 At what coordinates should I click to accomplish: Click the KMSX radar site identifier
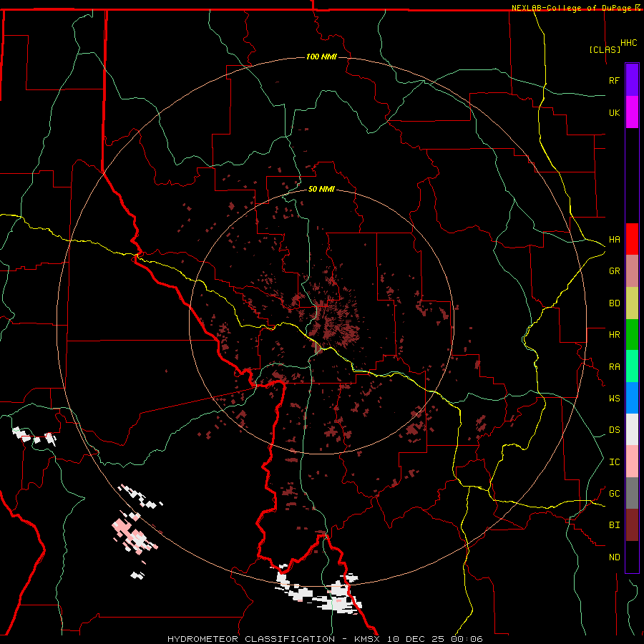click(x=368, y=639)
